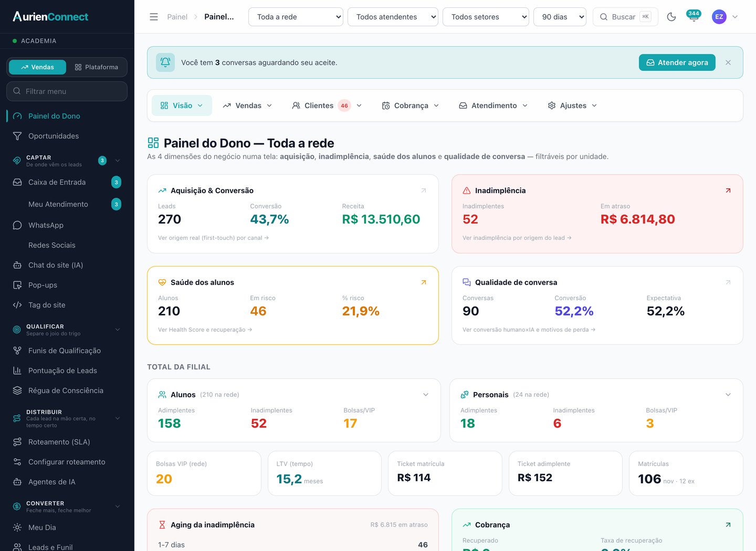Click the WhatsApp chat icon
The width and height of the screenshot is (756, 551).
[x=17, y=225]
